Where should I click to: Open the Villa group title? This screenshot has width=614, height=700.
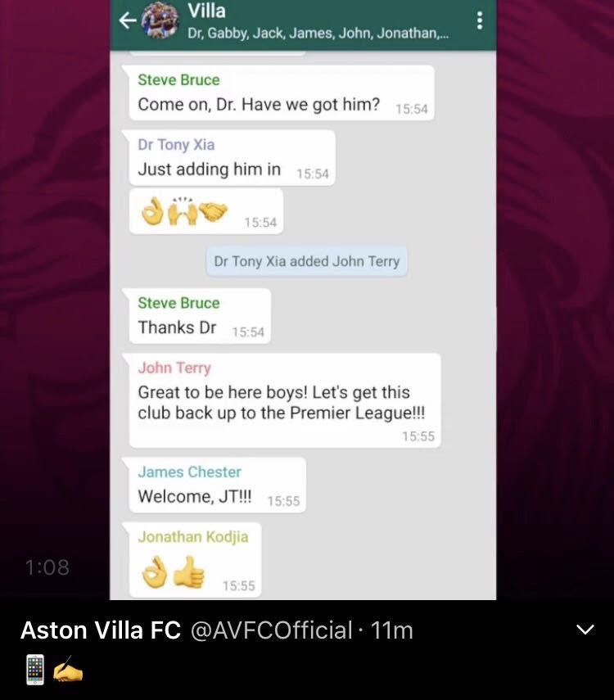pos(207,11)
